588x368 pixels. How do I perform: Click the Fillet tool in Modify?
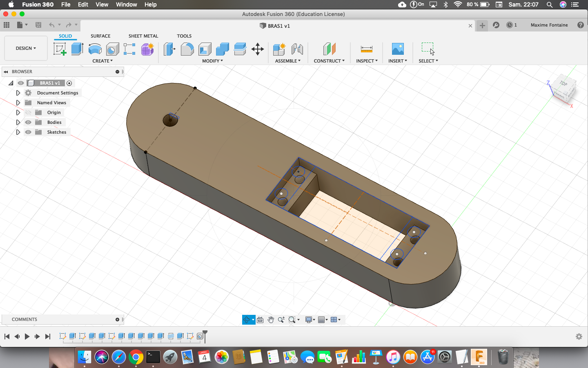point(187,49)
